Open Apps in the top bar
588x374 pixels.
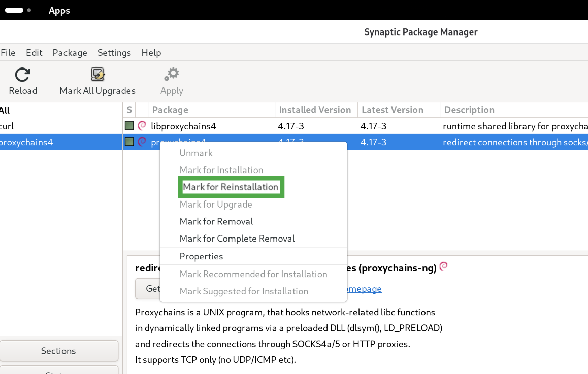59,11
